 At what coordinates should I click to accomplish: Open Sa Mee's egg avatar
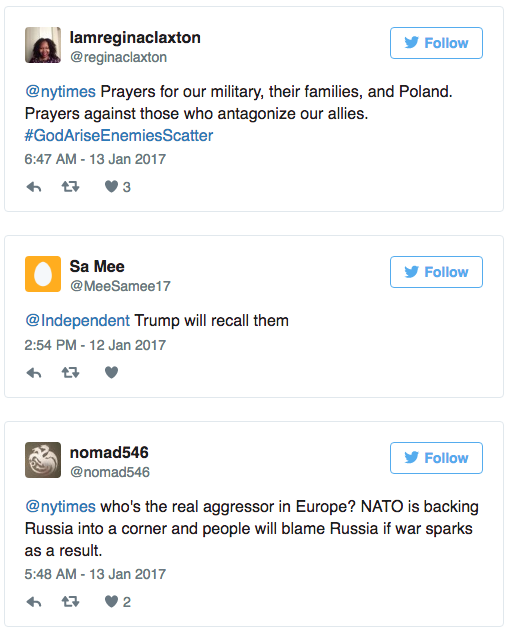point(43,274)
